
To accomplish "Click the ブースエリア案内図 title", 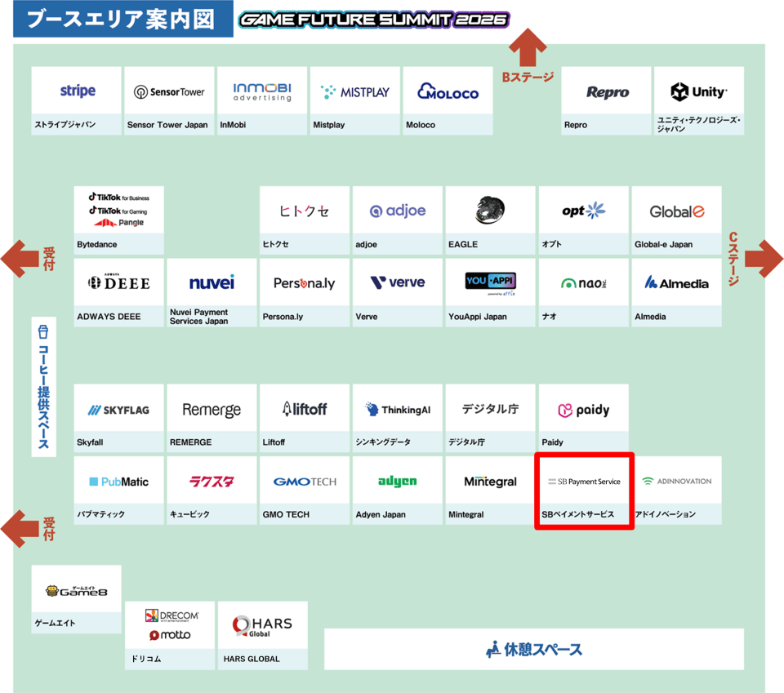I will tap(123, 19).
